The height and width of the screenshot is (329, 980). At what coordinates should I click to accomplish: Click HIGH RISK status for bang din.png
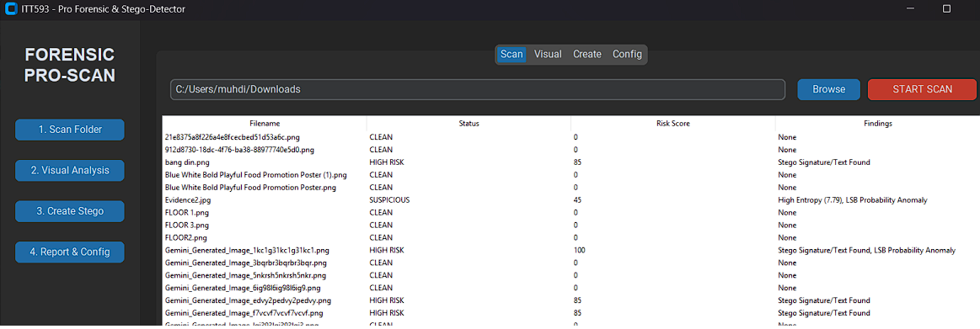point(387,162)
